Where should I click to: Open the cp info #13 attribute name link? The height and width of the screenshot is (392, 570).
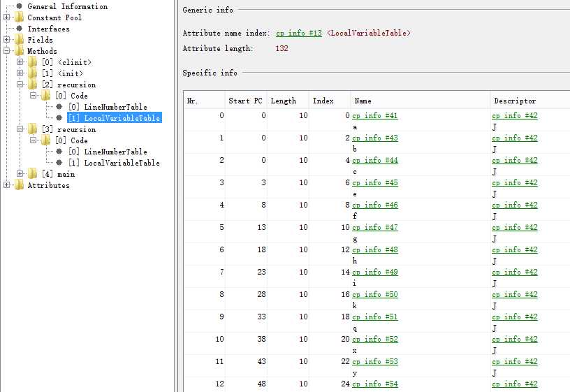point(299,34)
